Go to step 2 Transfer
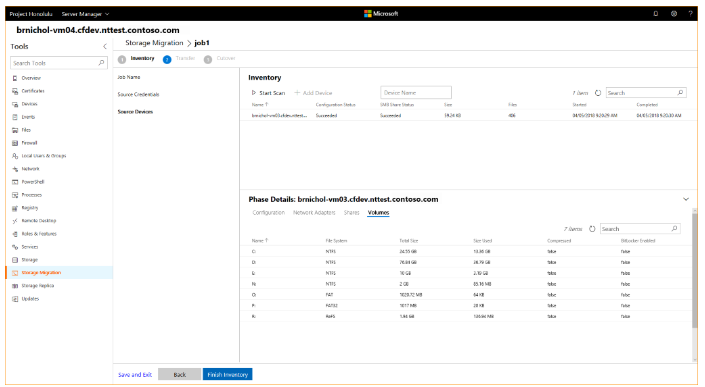 [179, 59]
